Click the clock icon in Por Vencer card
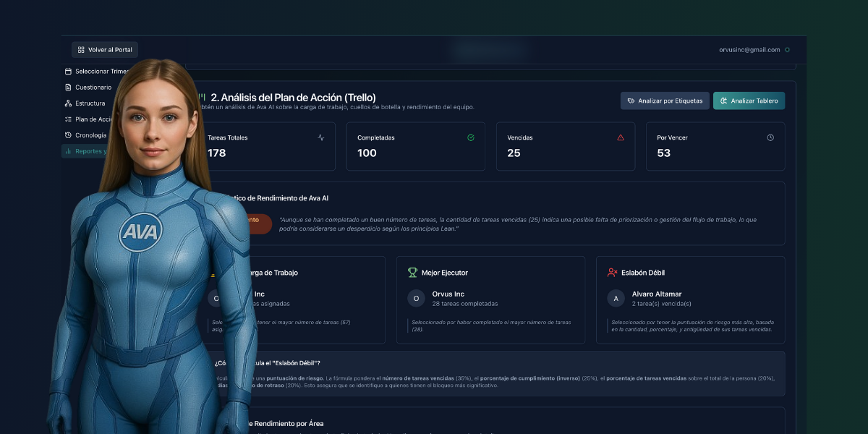Viewport: 868px width, 434px height. [770, 137]
